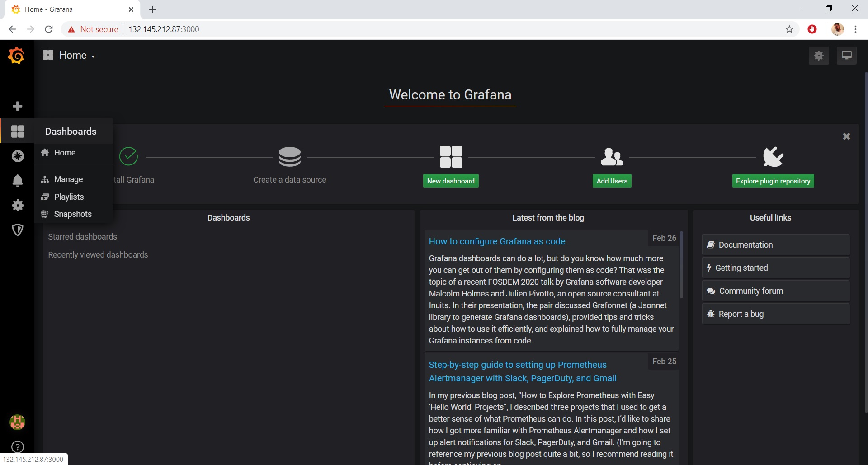Click the Feb 26 blog date label
The image size is (868, 465).
click(x=664, y=238)
